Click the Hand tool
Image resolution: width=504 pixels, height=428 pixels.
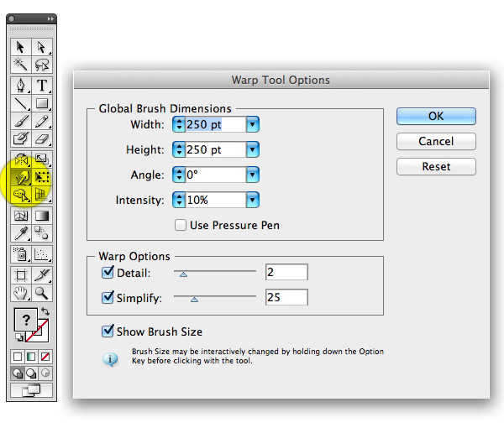tap(21, 293)
